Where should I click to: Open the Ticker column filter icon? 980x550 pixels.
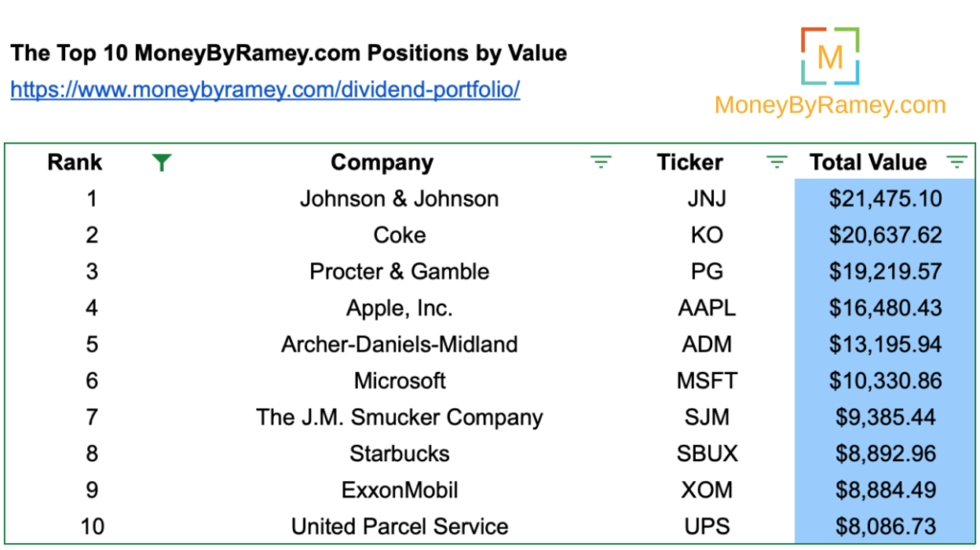pos(776,163)
